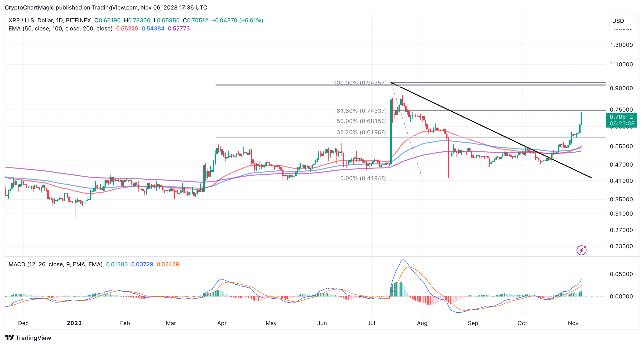Click the 0.90000 price axis label

pos(621,88)
